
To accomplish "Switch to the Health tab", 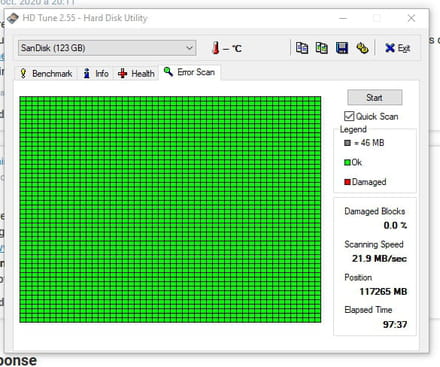I will [136, 73].
